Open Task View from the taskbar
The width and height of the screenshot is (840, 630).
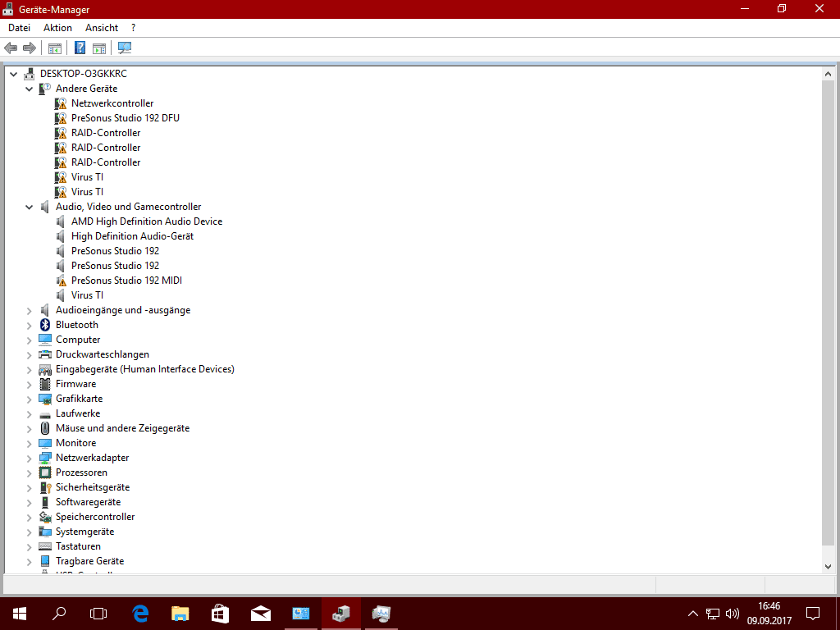98,614
